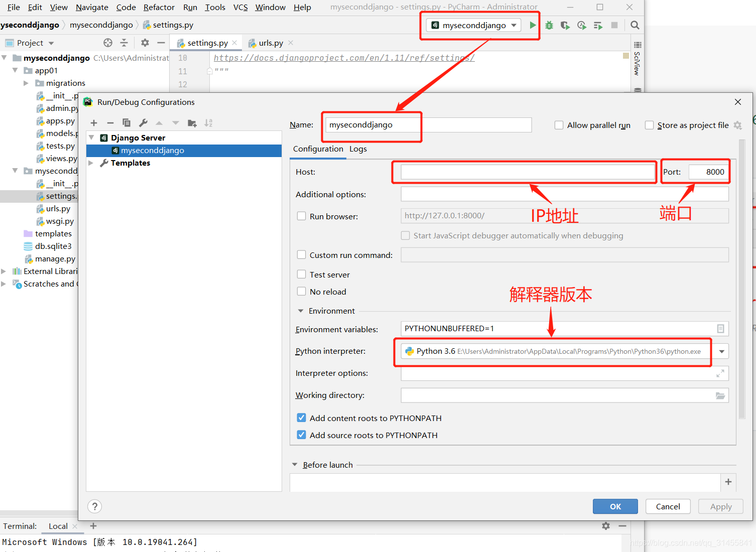This screenshot has height=552, width=756.
Task: Enable Allow parallel run checkbox
Action: pyautogui.click(x=559, y=125)
